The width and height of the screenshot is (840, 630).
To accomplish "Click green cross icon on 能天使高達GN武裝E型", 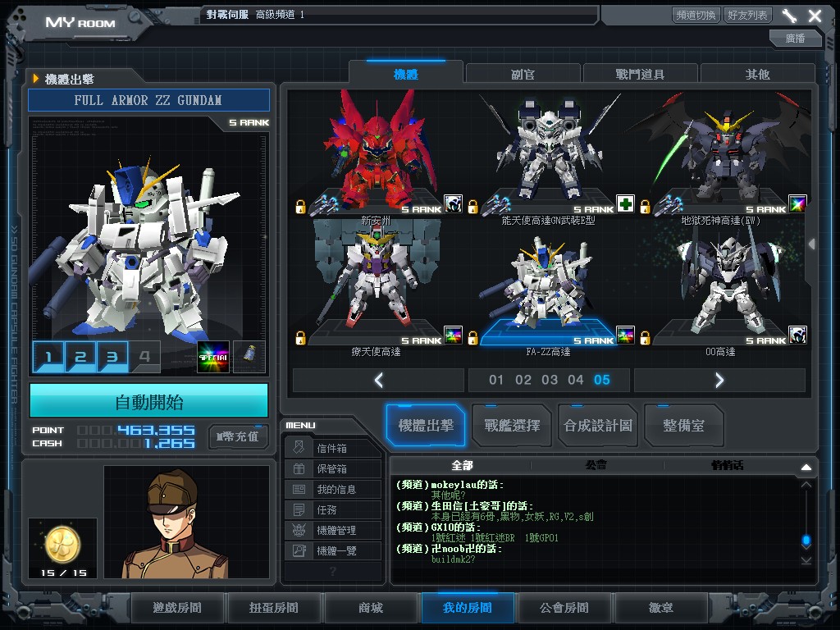I will [625, 203].
